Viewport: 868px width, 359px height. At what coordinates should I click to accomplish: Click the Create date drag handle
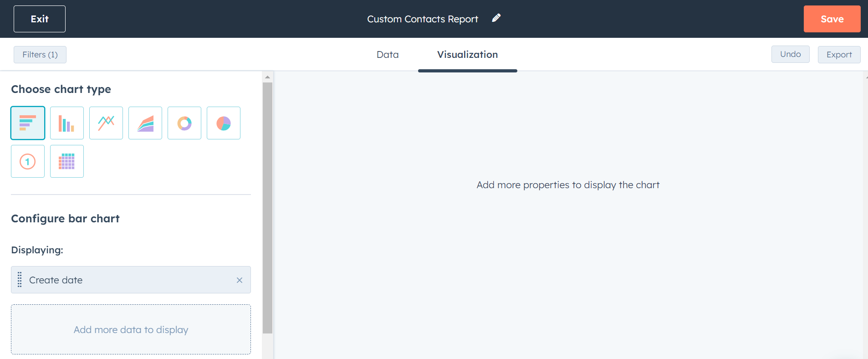coord(20,280)
